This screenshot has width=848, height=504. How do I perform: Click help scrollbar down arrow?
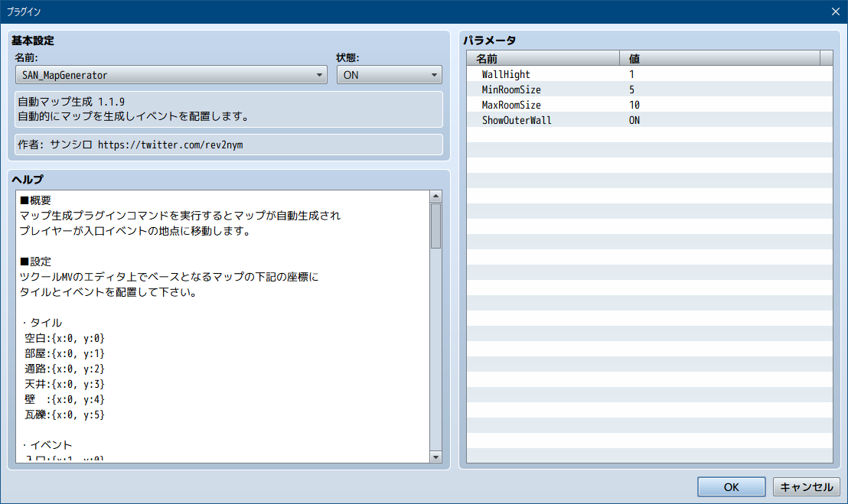tap(435, 457)
